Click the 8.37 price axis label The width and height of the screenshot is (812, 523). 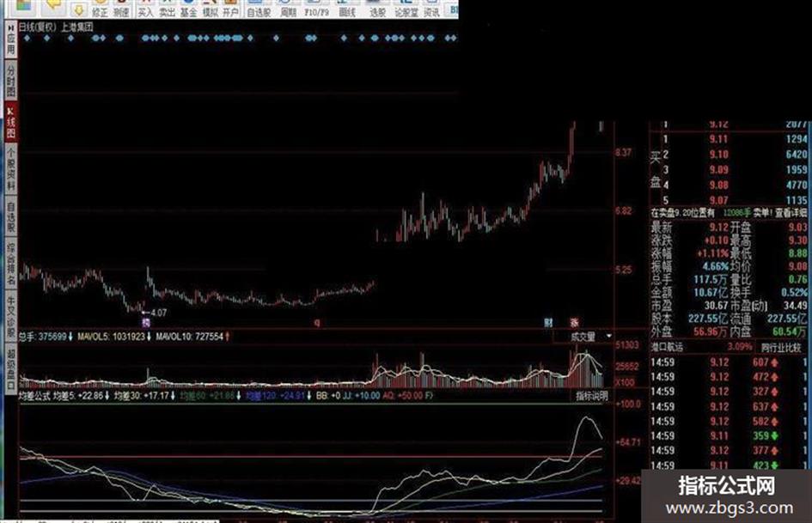click(x=624, y=152)
